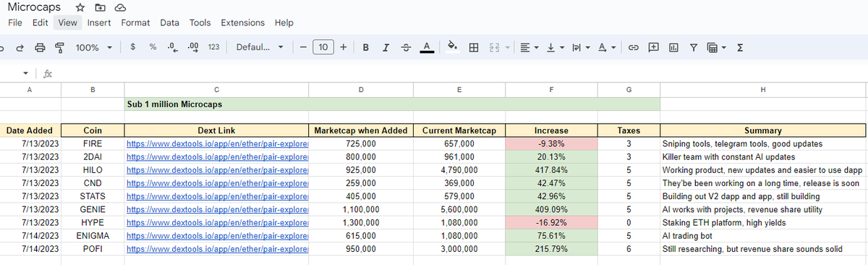Open the dextools link in ENIGMA row
This screenshot has height=265, width=868.
click(x=217, y=235)
